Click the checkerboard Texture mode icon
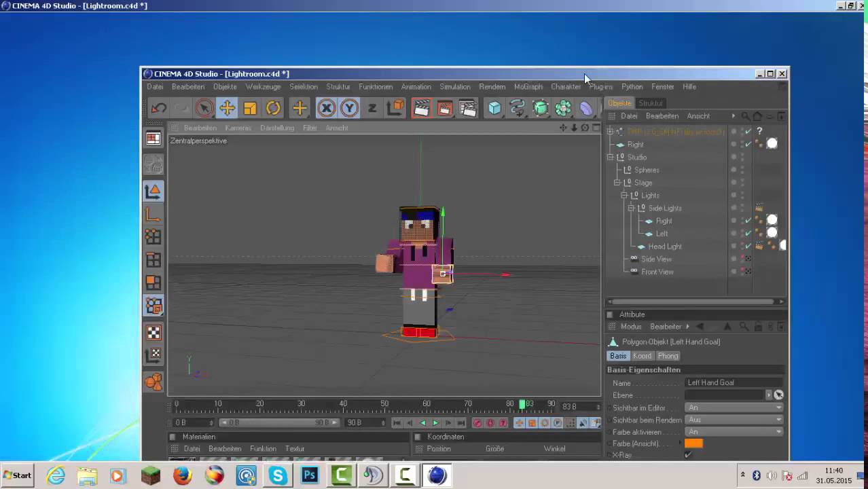 pos(153,332)
